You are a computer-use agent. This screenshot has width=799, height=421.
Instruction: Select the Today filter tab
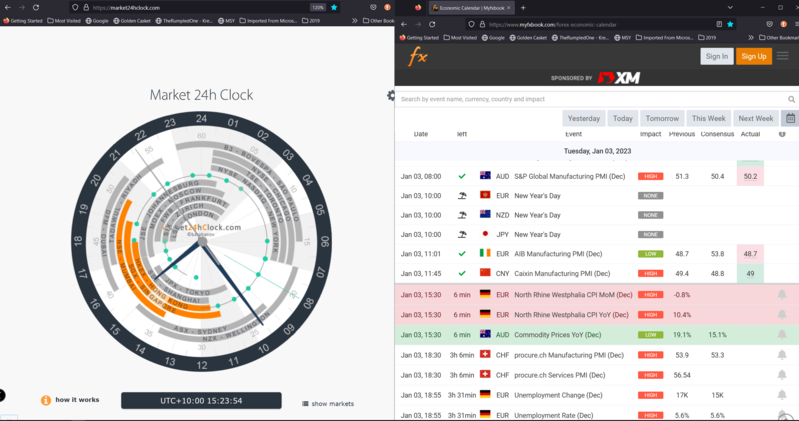point(623,118)
